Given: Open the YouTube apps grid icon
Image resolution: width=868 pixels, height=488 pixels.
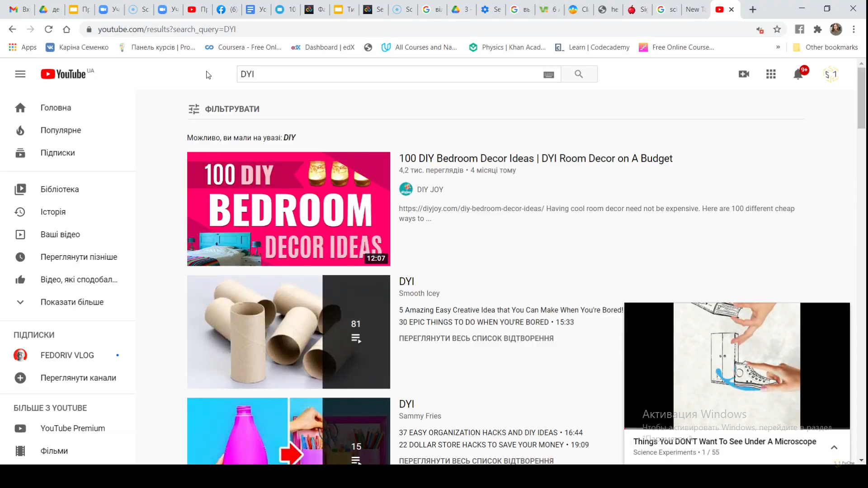Looking at the screenshot, I should 771,74.
